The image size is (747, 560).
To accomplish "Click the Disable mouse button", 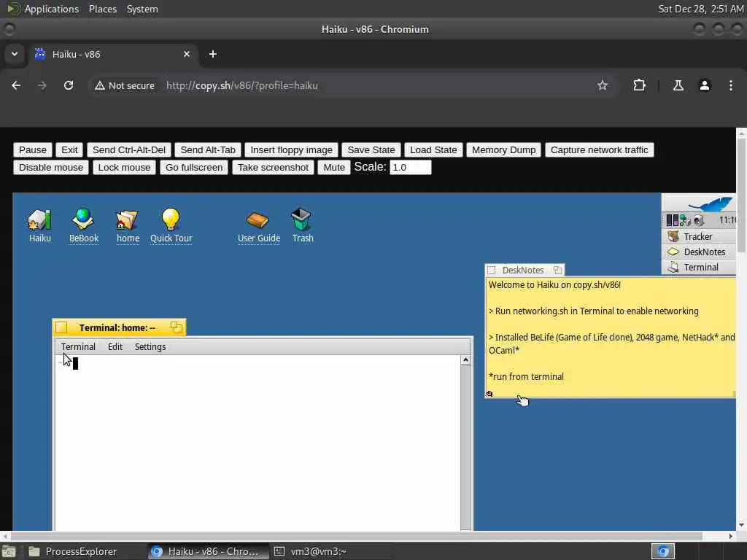I will [51, 168].
